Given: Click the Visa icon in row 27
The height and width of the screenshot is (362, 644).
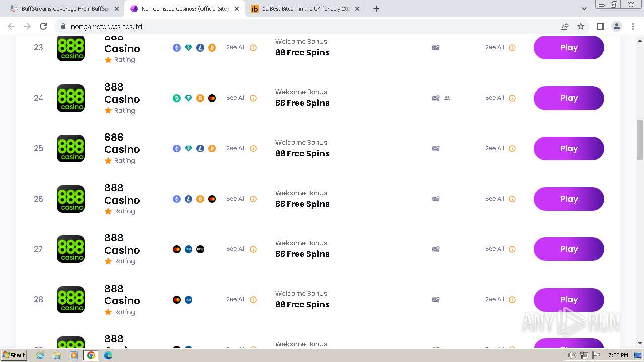Looking at the screenshot, I should 188,249.
